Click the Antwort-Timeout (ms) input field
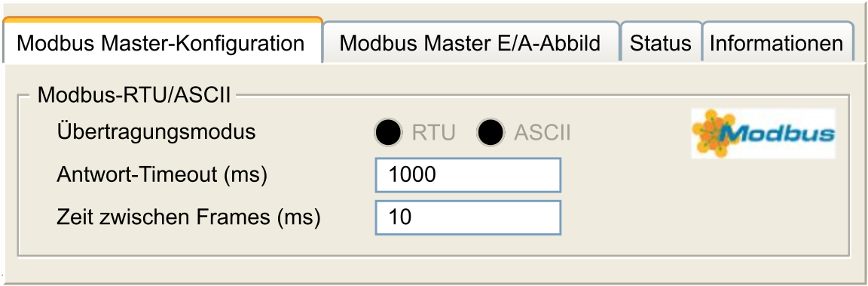 (469, 175)
